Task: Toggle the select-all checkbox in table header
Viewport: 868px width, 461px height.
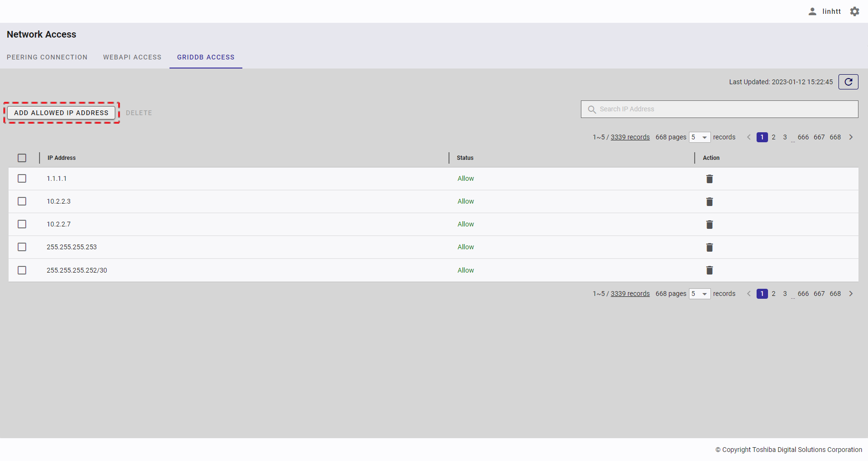Action: click(22, 158)
